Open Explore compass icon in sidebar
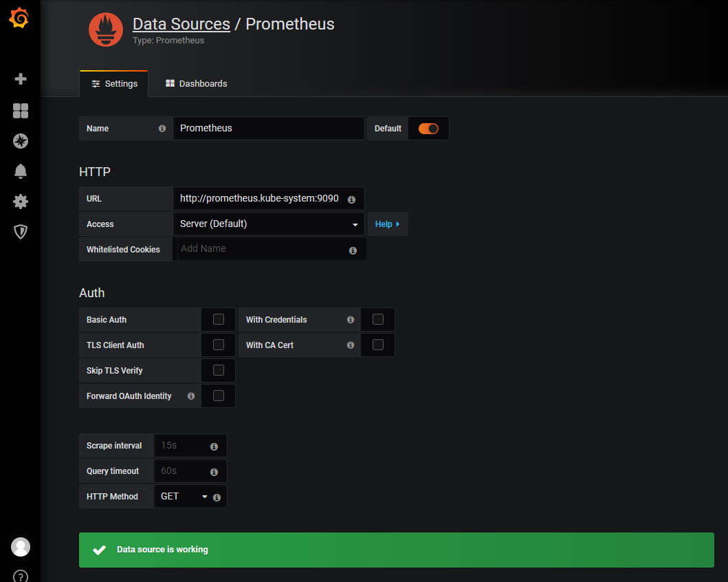The image size is (728, 582). coord(21,141)
